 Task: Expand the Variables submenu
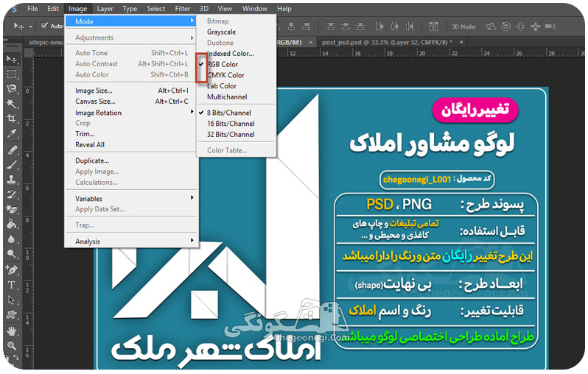tap(131, 198)
